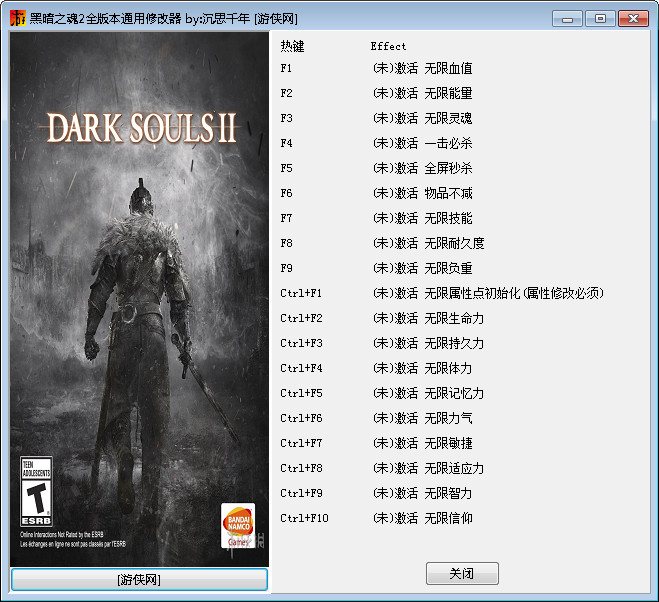Click the F4 hotkey label
Viewport: 659px width, 602px height.
pyautogui.click(x=286, y=143)
